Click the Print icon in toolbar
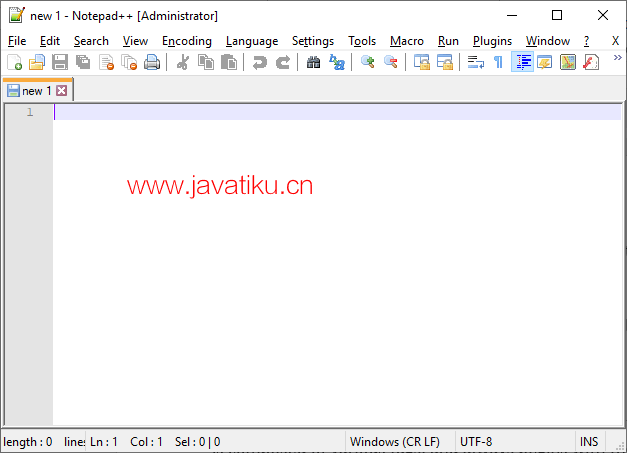627x453 pixels. (152, 62)
